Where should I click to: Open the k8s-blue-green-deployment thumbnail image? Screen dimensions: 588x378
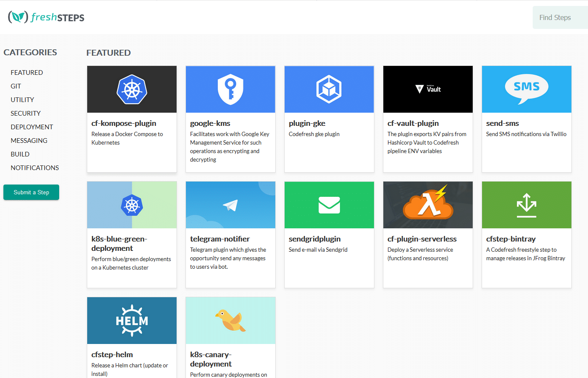132,205
